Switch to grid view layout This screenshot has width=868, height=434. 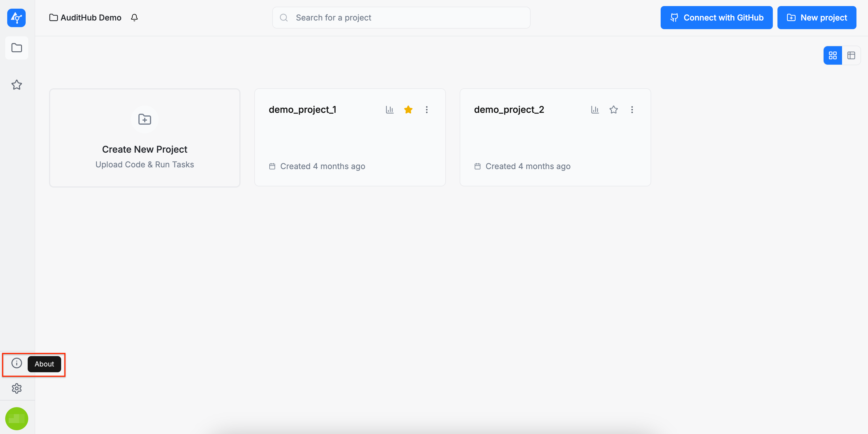click(x=833, y=55)
